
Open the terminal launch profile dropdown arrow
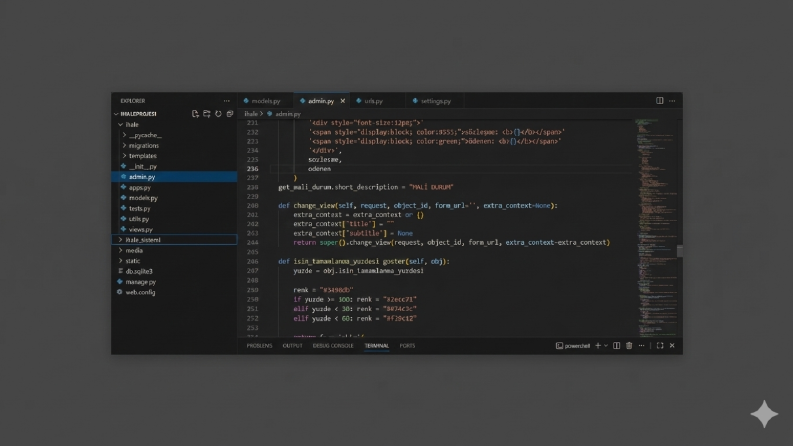click(x=605, y=345)
